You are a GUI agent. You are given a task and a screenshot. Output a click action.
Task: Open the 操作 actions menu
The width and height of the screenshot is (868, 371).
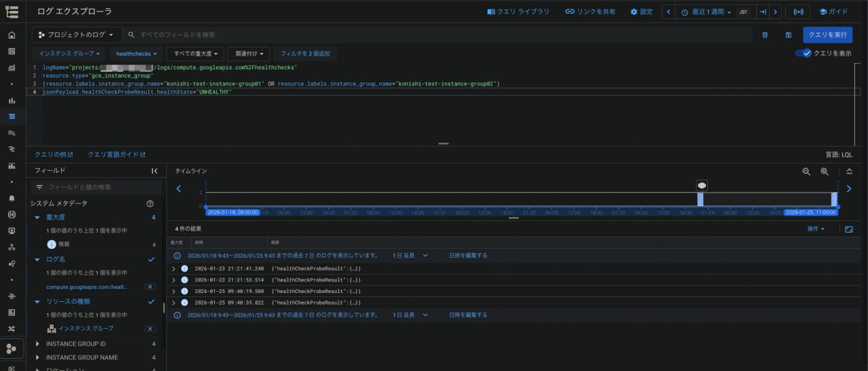point(815,229)
